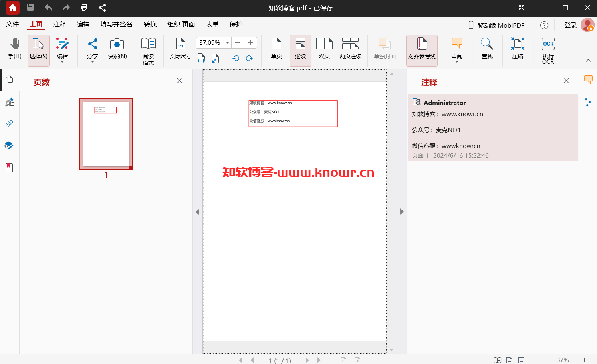Open the 注释 ribbon tab
Image resolution: width=597 pixels, height=364 pixels.
60,24
